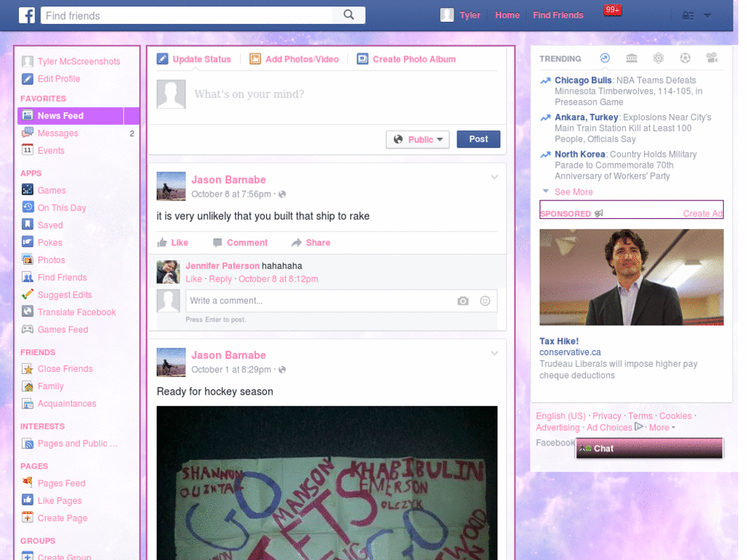The height and width of the screenshot is (560, 747).
Task: Click Reply under Jennifer's comment
Action: coord(220,279)
